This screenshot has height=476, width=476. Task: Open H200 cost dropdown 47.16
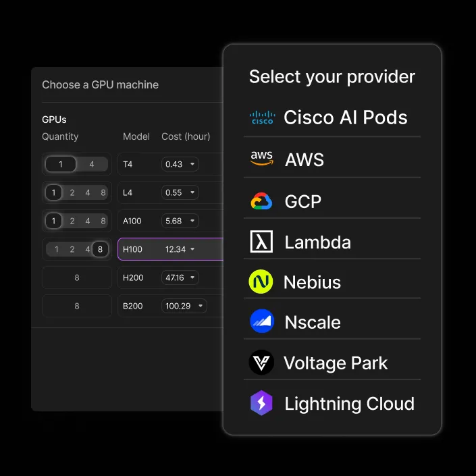(180, 277)
